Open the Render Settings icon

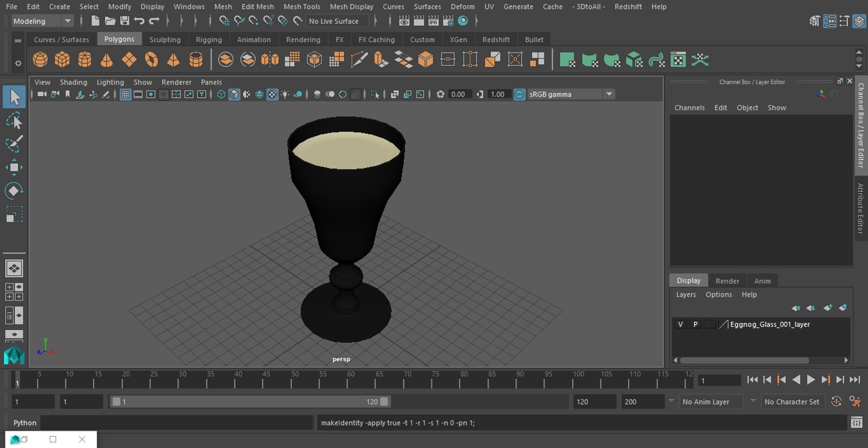(448, 21)
